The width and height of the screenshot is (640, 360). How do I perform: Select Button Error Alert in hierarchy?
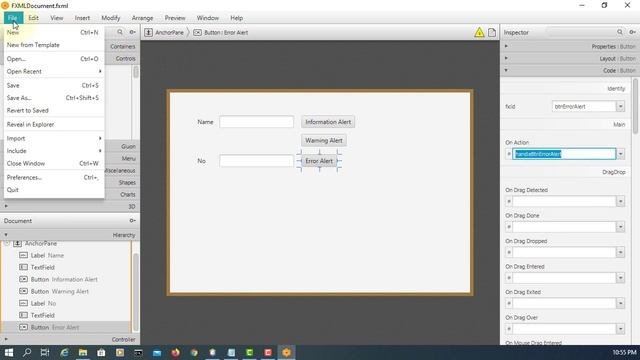tap(66, 327)
